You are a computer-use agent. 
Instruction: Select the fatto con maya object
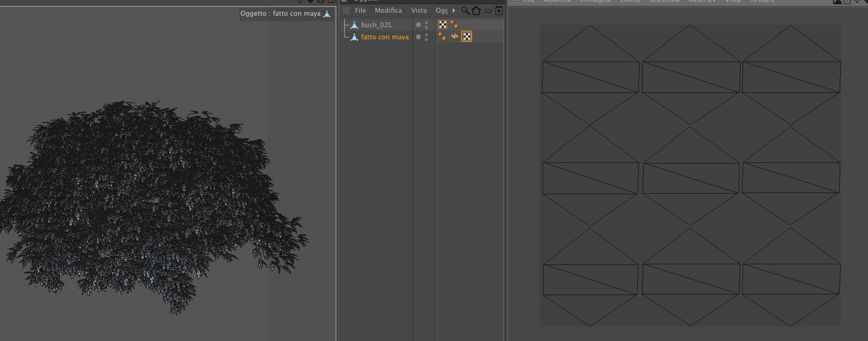385,37
